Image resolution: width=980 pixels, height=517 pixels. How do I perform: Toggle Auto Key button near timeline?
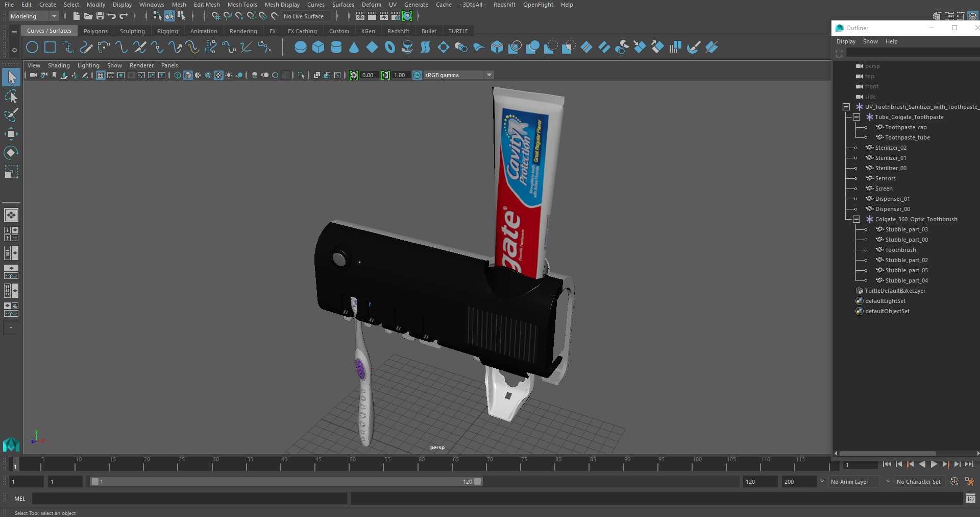pos(954,482)
